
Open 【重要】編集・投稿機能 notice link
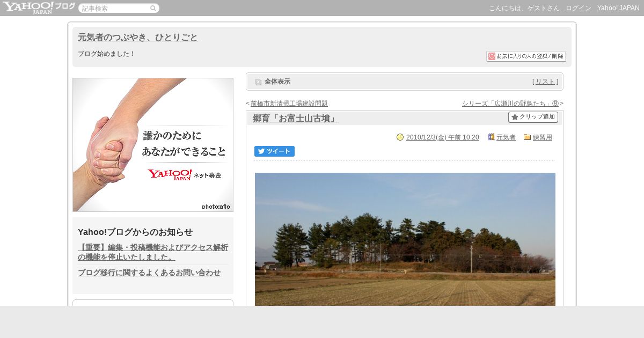[153, 252]
